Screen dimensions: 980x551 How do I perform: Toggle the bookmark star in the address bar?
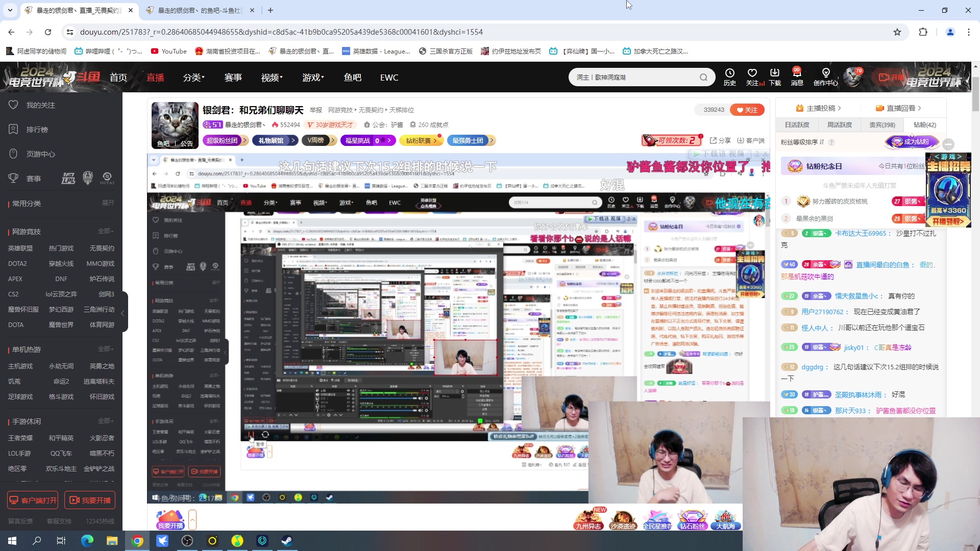pos(897,32)
